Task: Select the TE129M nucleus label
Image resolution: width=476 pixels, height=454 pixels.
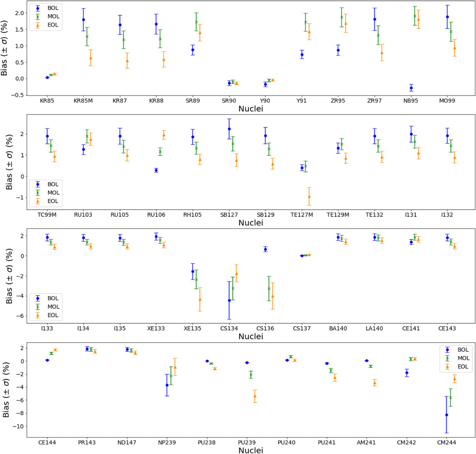Action: [338, 215]
